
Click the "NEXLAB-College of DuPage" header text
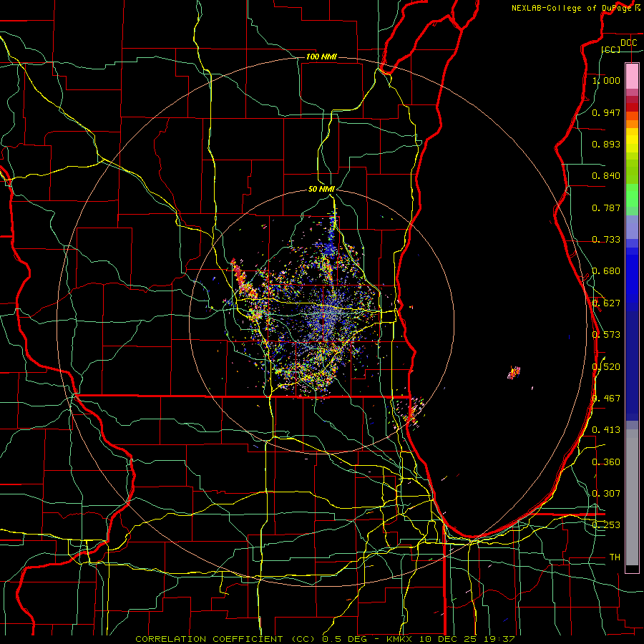tap(571, 8)
